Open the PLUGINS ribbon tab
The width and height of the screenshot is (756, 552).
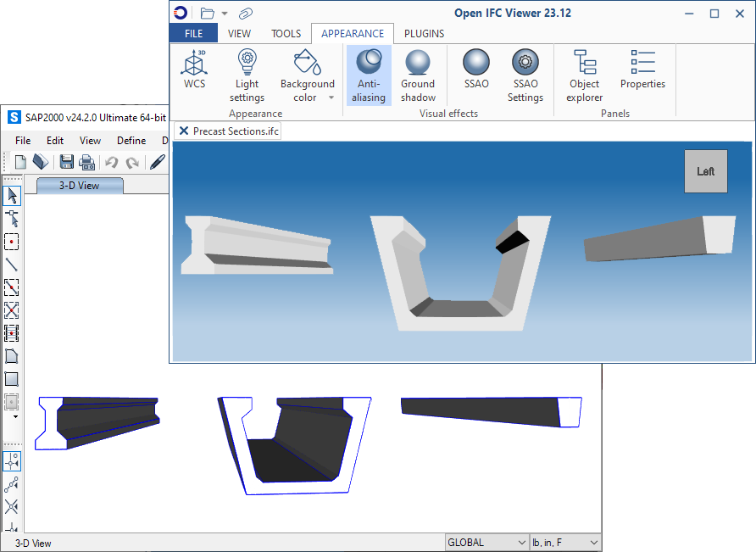[x=424, y=34]
